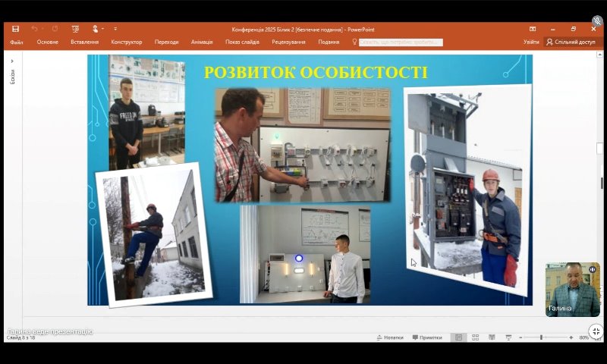Select photo of boy in white shirt
The height and width of the screenshot is (364, 607).
tap(305, 254)
